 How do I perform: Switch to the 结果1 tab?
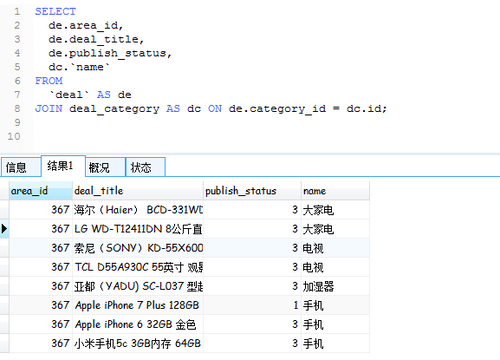click(63, 166)
